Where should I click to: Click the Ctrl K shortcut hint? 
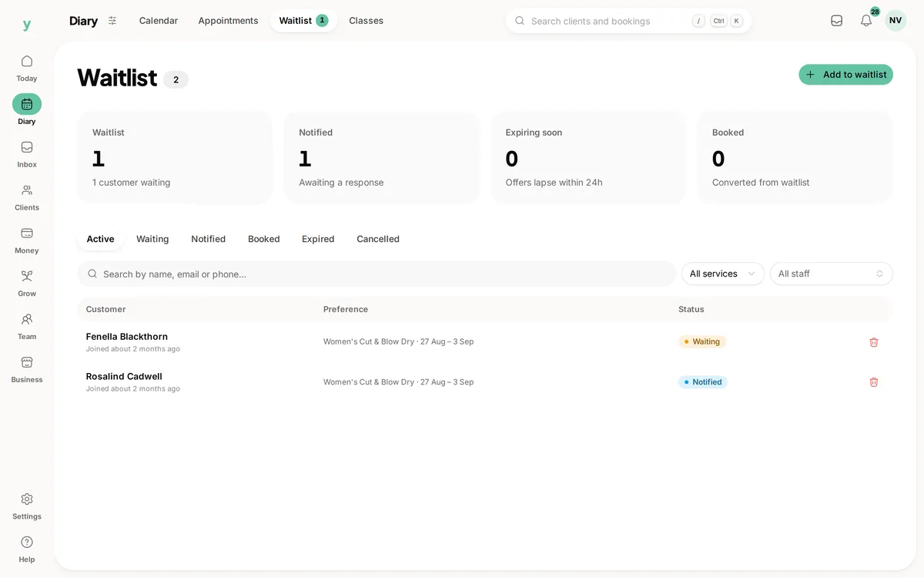pos(727,21)
